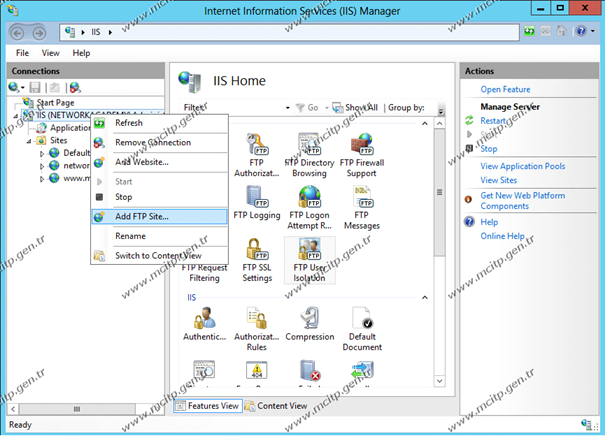Click the refresh page icon beside address bar
This screenshot has width=605, height=436.
click(529, 31)
